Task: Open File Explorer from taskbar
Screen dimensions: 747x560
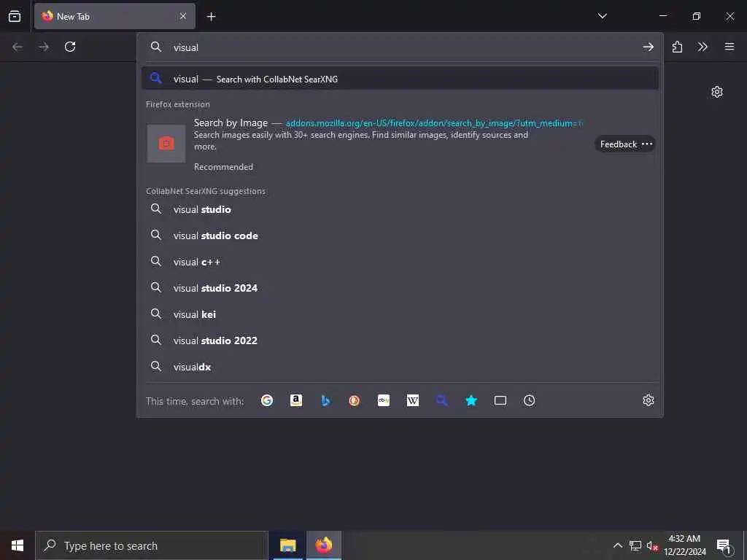Action: pyautogui.click(x=287, y=545)
